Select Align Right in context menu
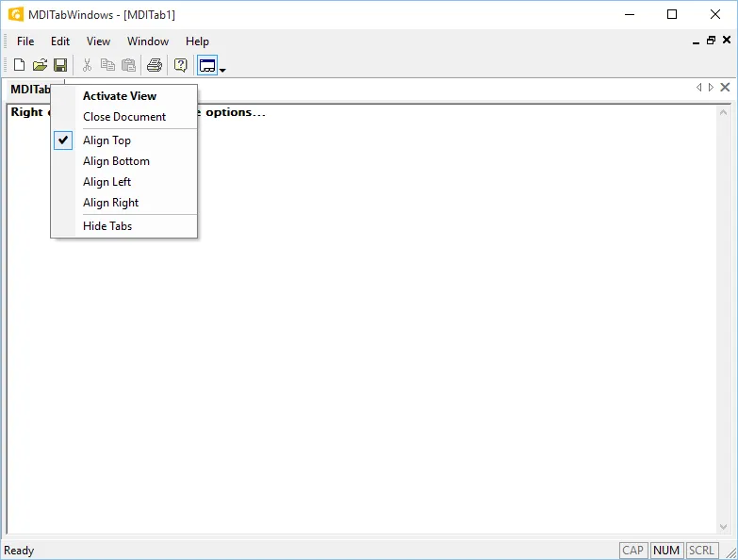738x560 pixels. 124,203
